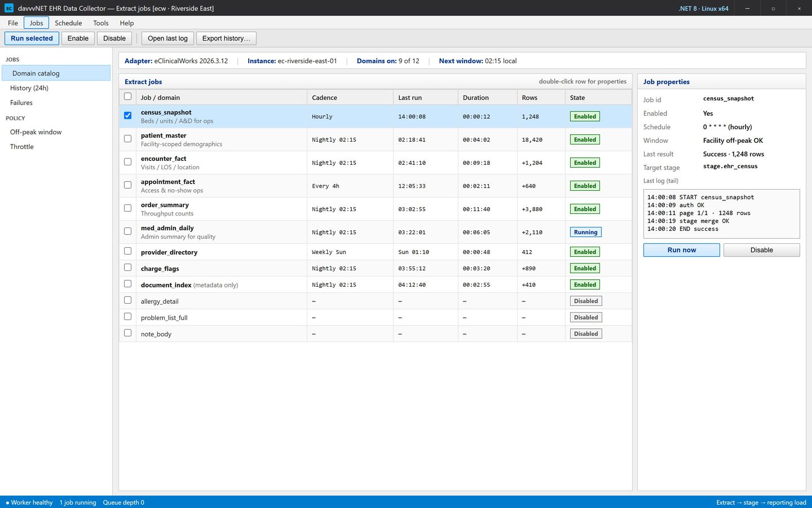Image resolution: width=812 pixels, height=508 pixels.
Task: Check the note_body job checkbox
Action: [128, 333]
